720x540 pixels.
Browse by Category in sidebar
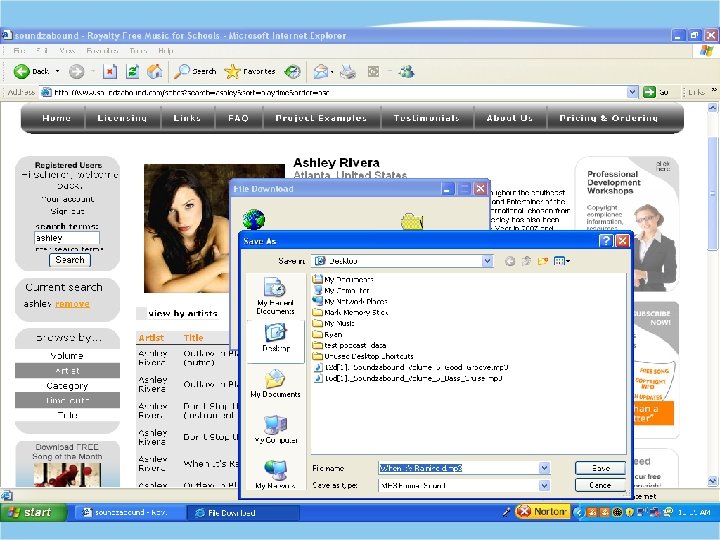(x=67, y=386)
